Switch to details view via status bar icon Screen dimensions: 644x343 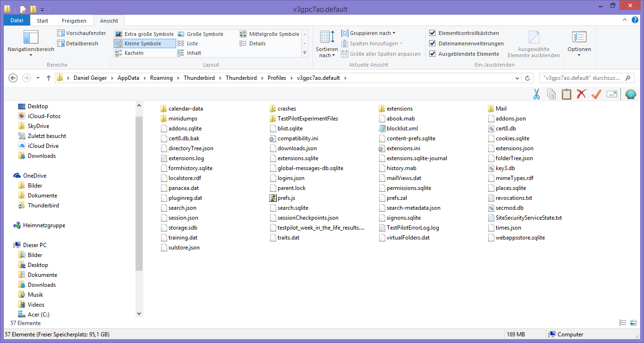[x=622, y=323]
